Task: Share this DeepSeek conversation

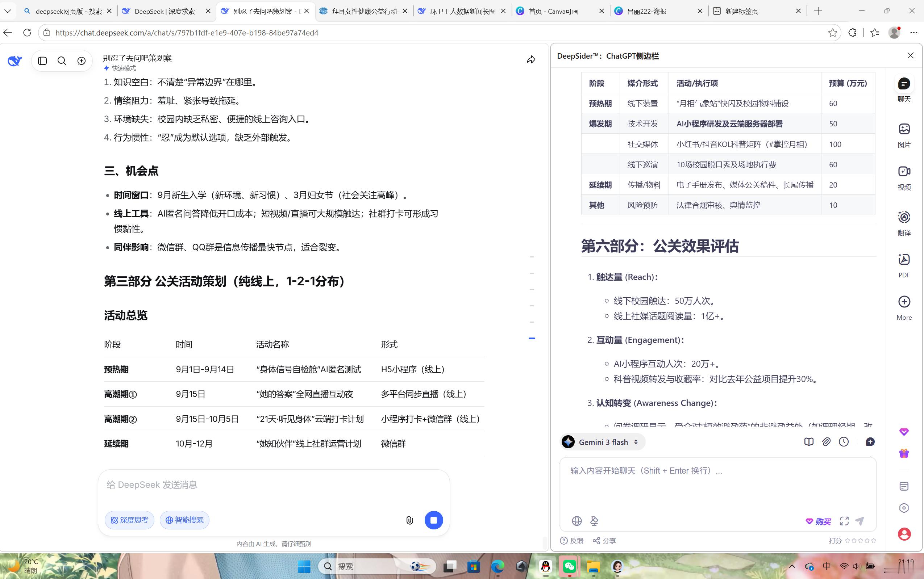Action: 531,60
